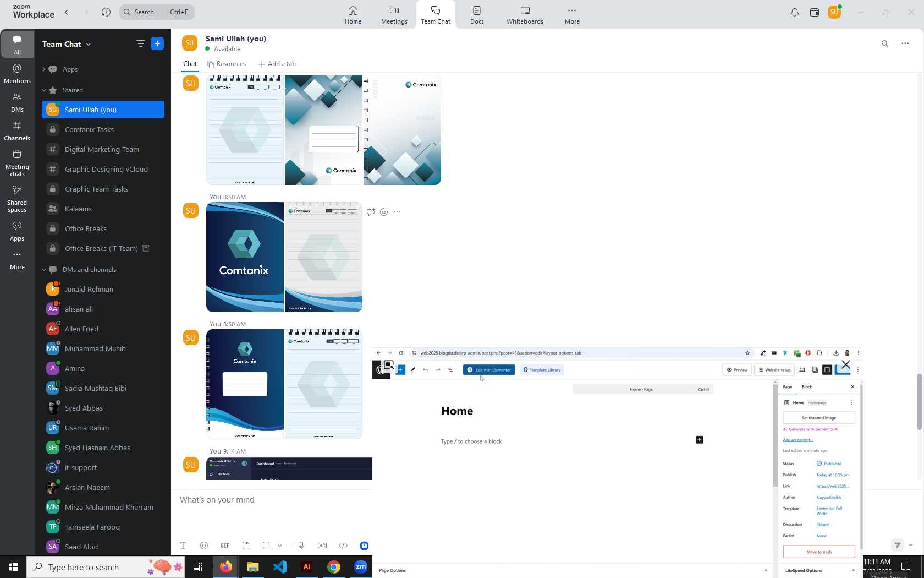The image size is (924, 578).
Task: Open the it_support chat
Action: [x=103, y=467]
